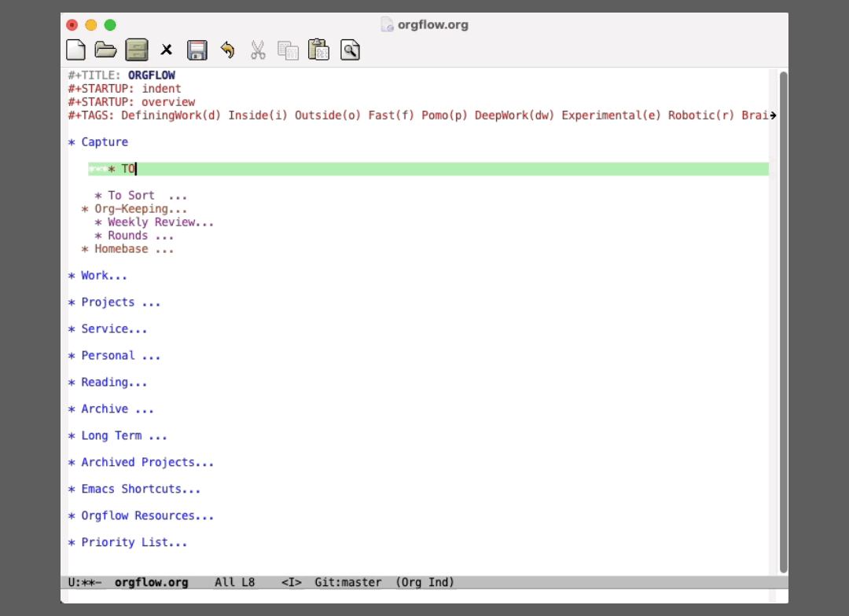Click the New File toolbar icon

pyautogui.click(x=75, y=50)
